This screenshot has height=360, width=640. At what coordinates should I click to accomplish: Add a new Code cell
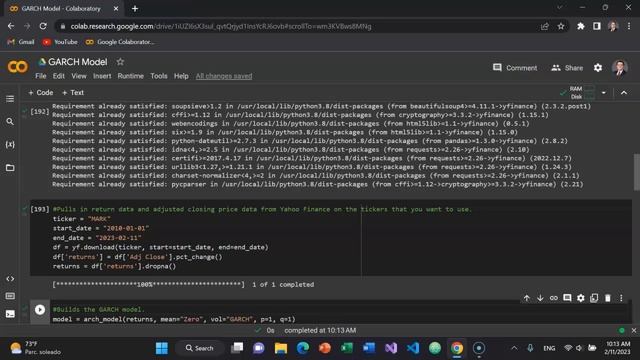coord(41,93)
